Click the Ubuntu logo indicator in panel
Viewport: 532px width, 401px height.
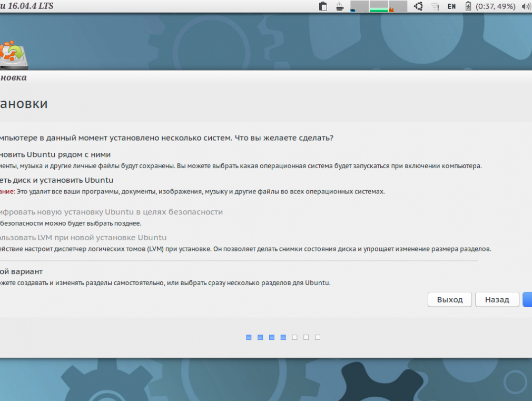pos(418,6)
